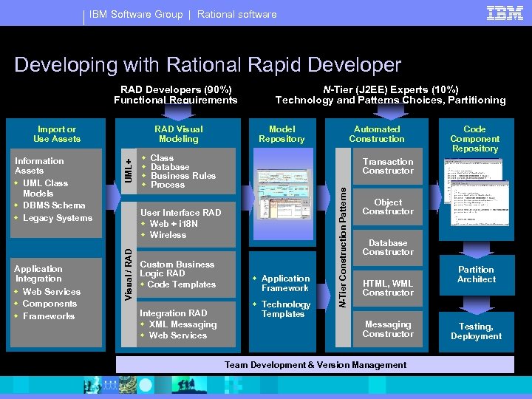The image size is (532, 399).
Task: Click the 'Code Templates' bullet
Action: point(182,284)
